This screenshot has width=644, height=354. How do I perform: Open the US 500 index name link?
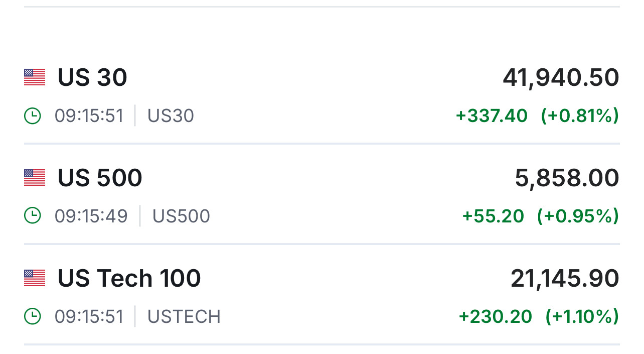[100, 178]
